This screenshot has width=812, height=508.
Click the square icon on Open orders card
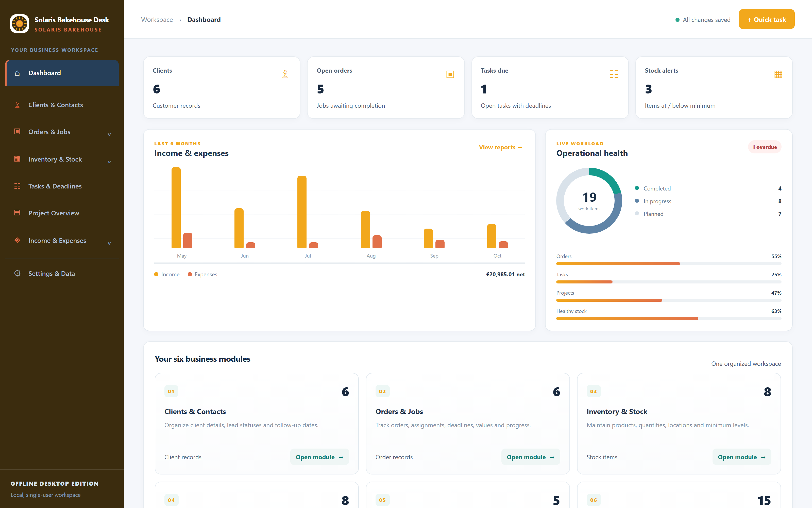click(450, 74)
